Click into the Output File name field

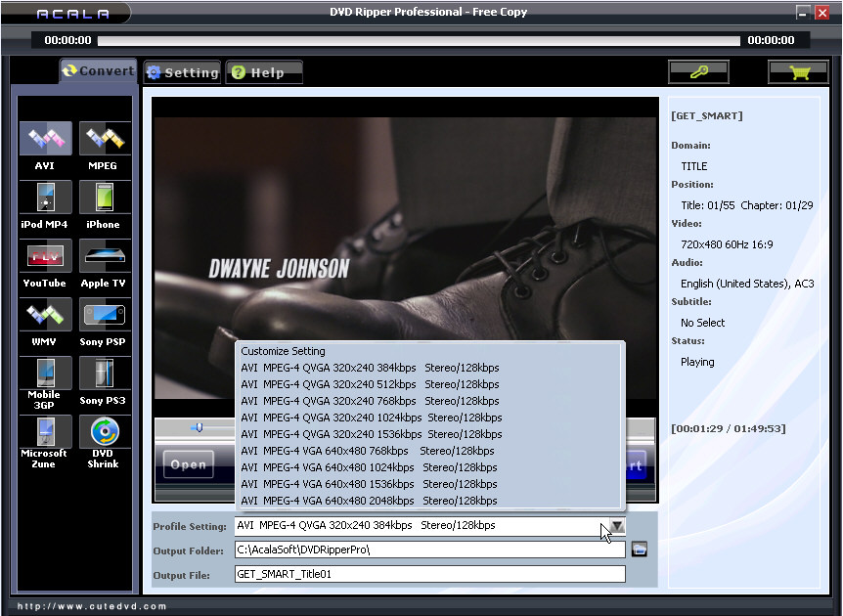pyautogui.click(x=430, y=574)
